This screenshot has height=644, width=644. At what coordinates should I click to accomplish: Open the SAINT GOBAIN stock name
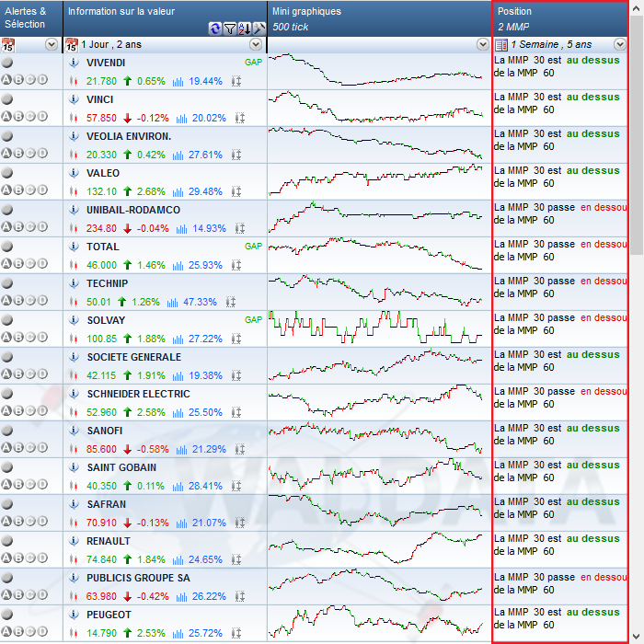(x=121, y=467)
